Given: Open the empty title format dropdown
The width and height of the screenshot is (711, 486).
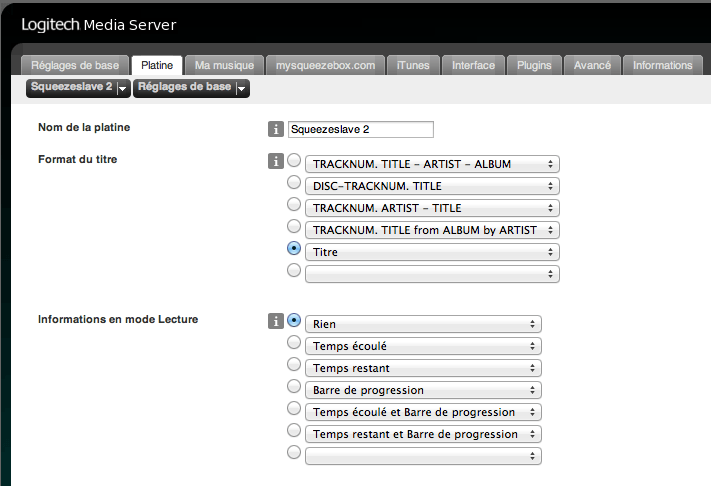Looking at the screenshot, I should point(432,274).
